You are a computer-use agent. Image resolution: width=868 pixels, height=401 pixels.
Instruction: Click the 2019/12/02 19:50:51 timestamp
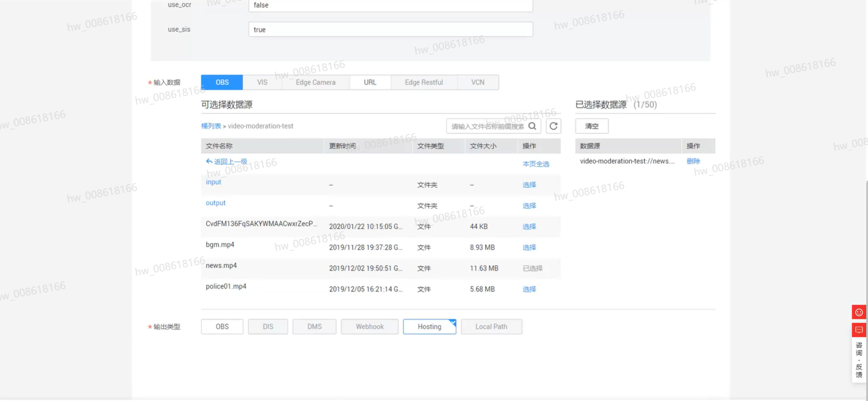[366, 268]
